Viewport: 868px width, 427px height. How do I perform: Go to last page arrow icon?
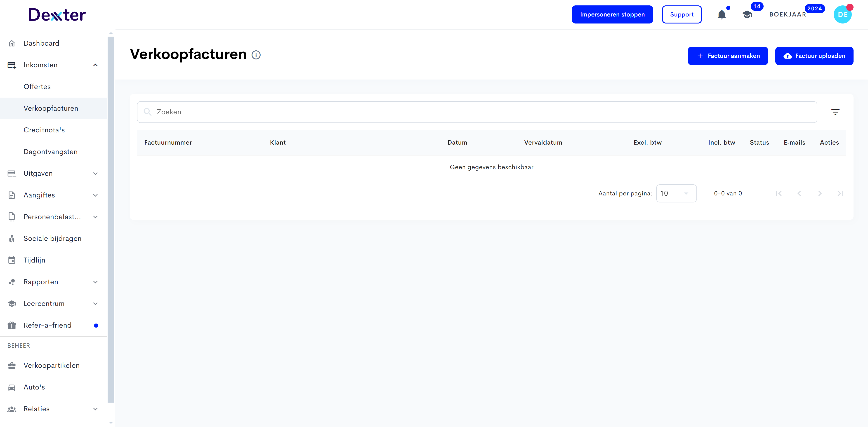pos(840,193)
